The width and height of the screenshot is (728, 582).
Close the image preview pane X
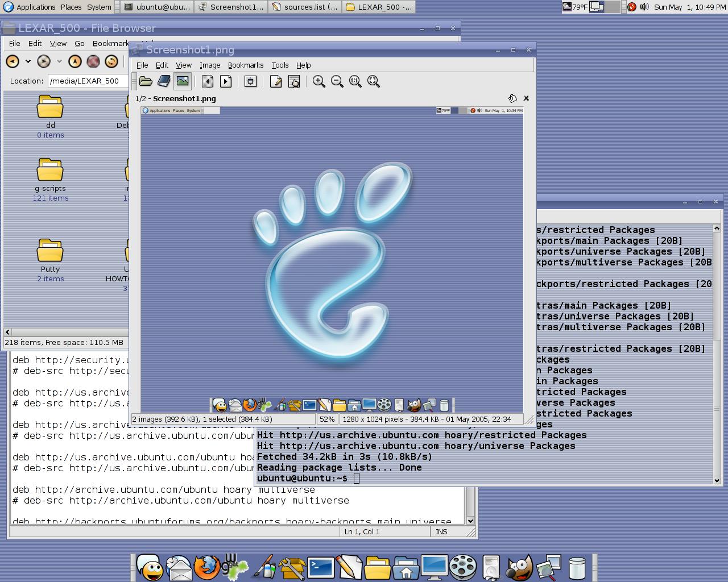[526, 98]
